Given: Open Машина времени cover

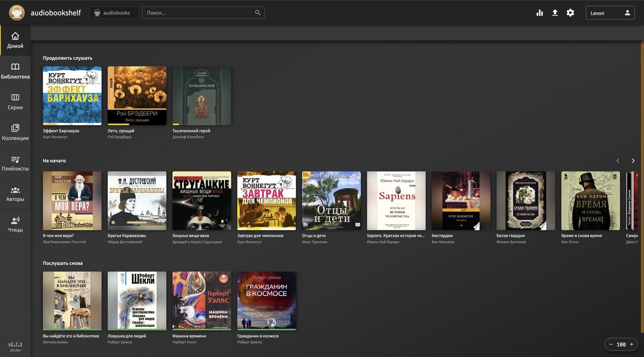Looking at the screenshot, I should 202,301.
